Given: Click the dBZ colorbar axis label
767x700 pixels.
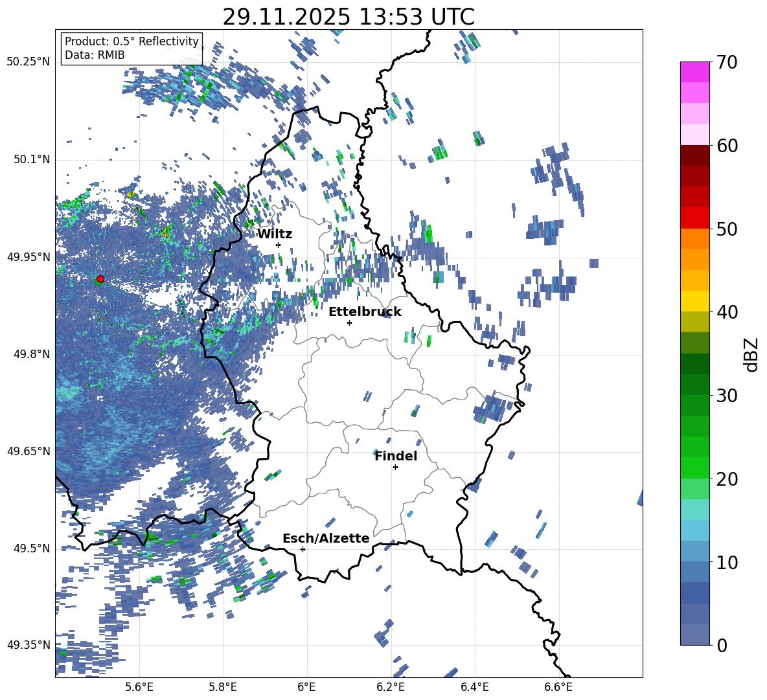Looking at the screenshot, I should [x=752, y=354].
